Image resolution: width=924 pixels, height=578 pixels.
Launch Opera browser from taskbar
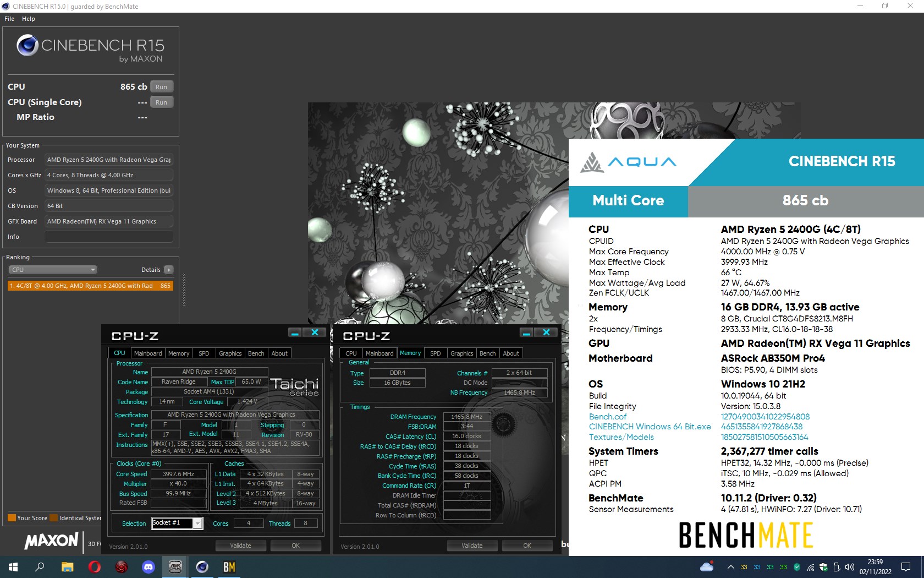pos(94,567)
